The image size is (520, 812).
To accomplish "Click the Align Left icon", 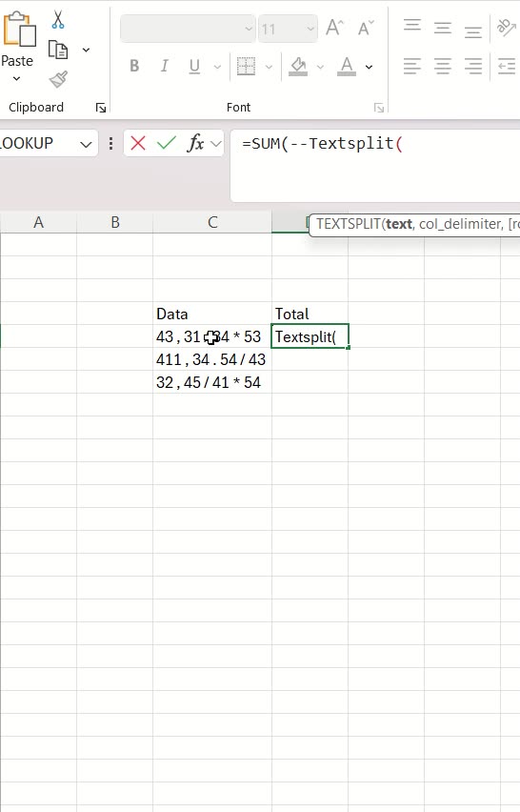I will coord(412,67).
